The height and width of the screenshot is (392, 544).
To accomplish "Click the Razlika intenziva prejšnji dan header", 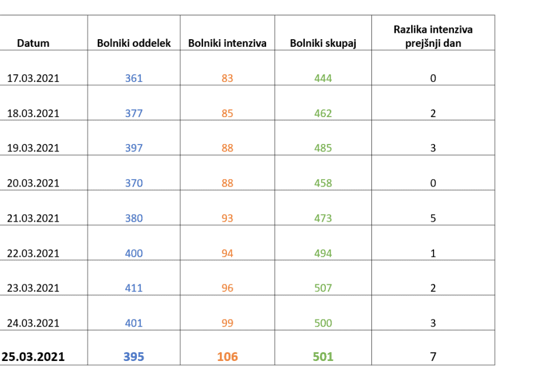I will pos(433,36).
